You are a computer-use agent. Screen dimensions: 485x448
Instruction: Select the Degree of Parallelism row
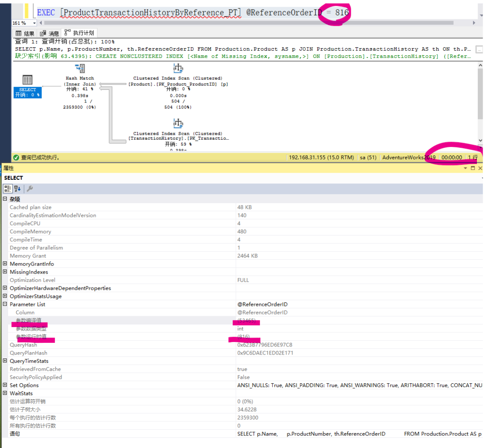242,248
